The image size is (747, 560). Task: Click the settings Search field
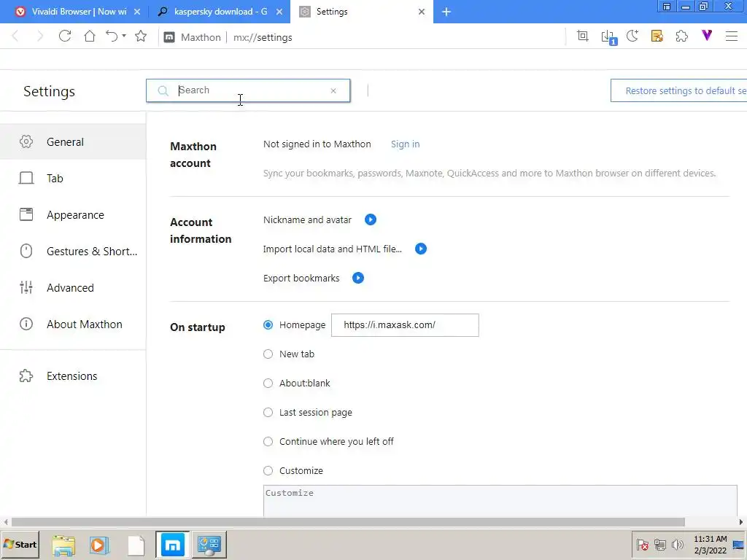[x=248, y=90]
